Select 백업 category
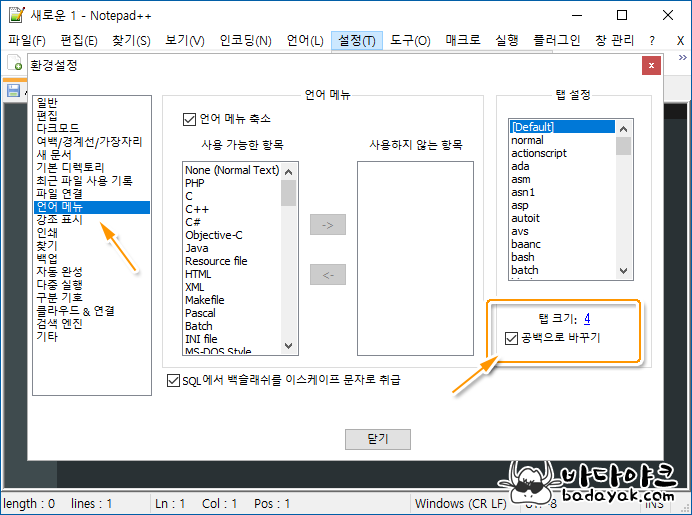The height and width of the screenshot is (515, 692). click(x=92, y=259)
